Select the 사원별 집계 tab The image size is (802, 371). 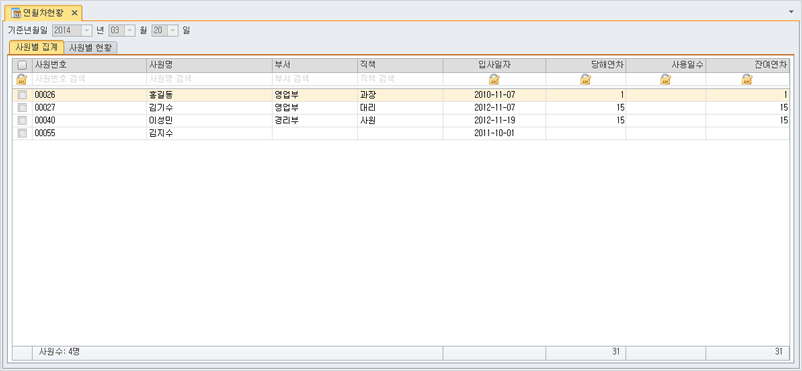(36, 47)
